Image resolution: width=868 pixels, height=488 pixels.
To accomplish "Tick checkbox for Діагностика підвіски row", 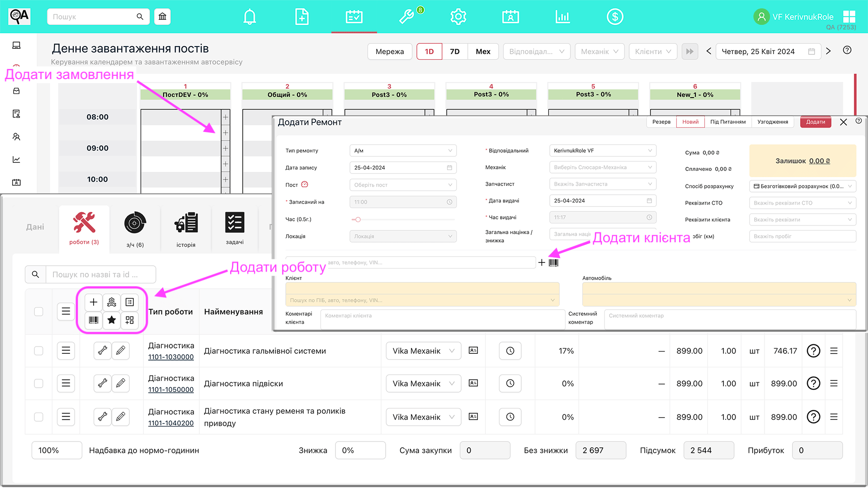I will tap(39, 383).
